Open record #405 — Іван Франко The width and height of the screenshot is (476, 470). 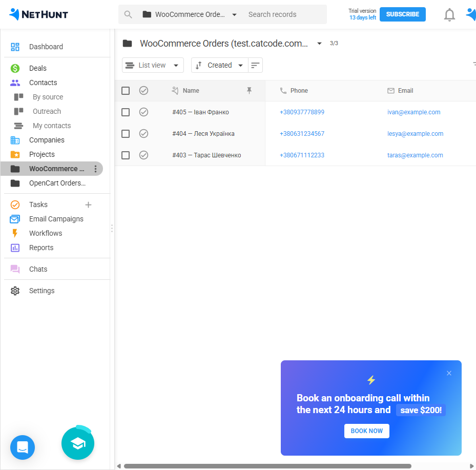point(201,112)
